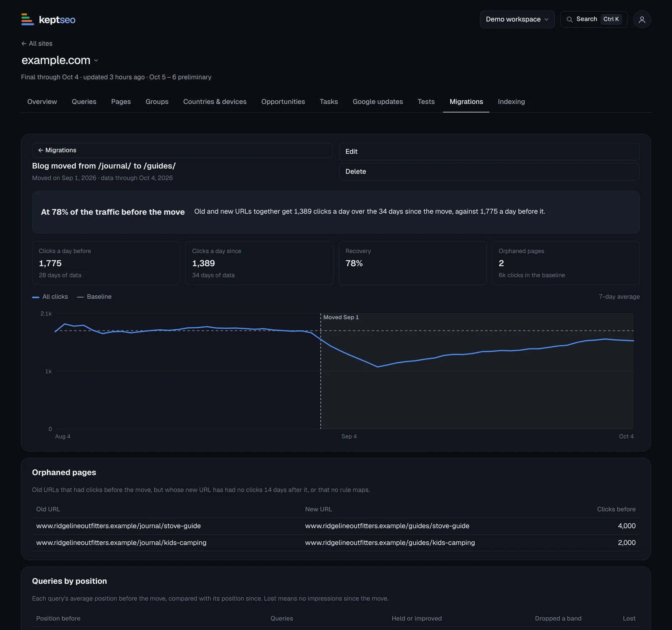Click the 4,000 clicks before value

(x=627, y=526)
